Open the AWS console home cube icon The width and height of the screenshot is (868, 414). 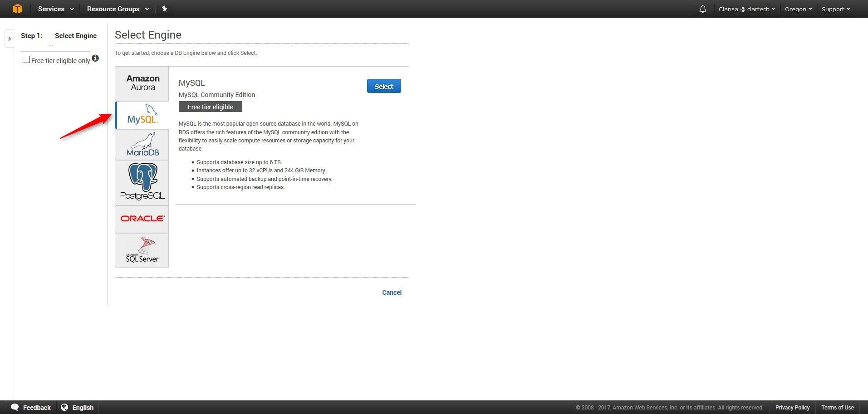coord(17,9)
